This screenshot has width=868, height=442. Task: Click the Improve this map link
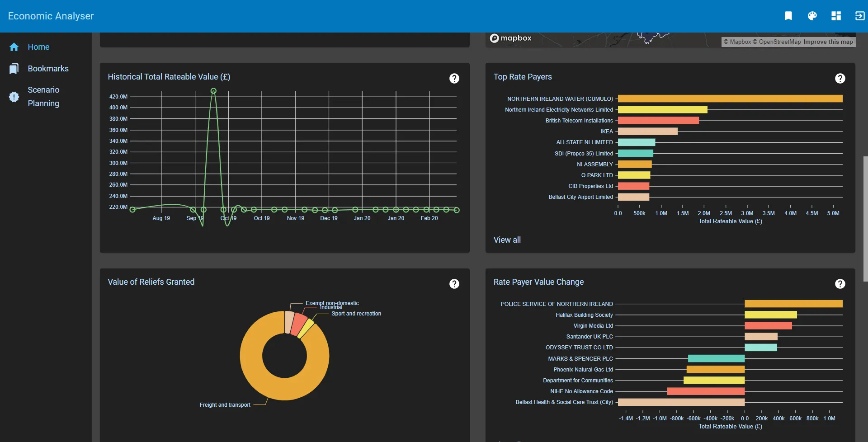828,42
